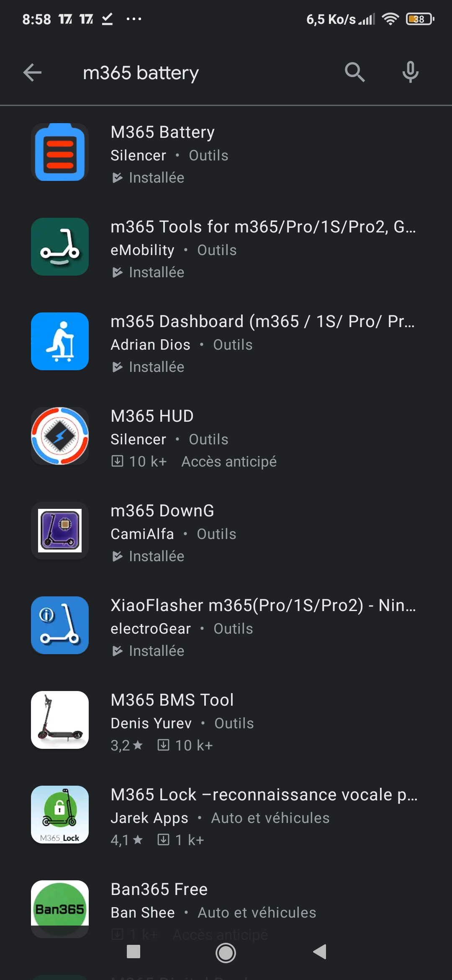The width and height of the screenshot is (452, 980).
Task: Tap the '10 k+' downloads on M365 BMS Tool
Action: [194, 745]
